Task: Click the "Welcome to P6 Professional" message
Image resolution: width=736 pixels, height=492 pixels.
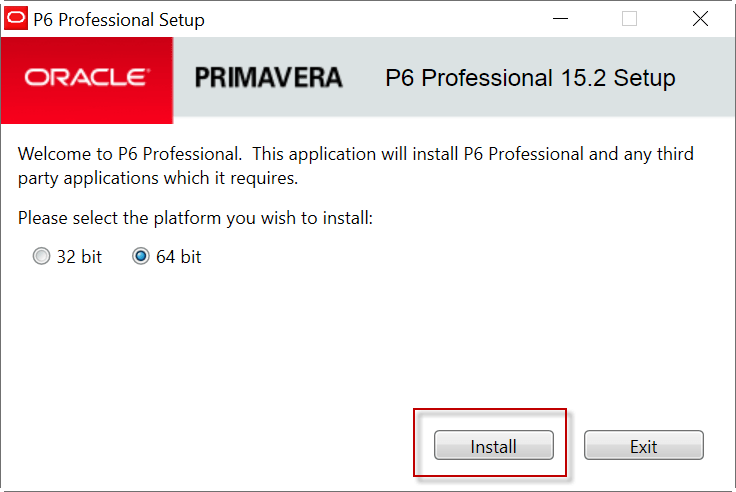Action: pos(355,166)
